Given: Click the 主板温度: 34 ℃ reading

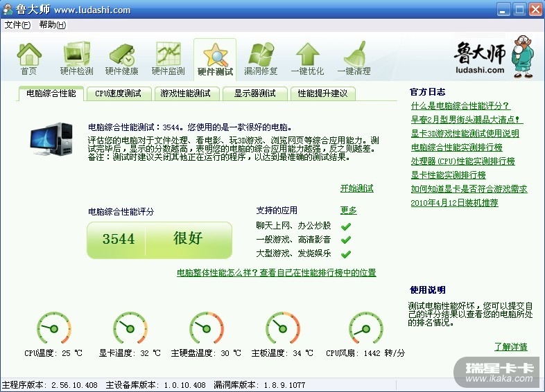Looking at the screenshot, I should (282, 353).
